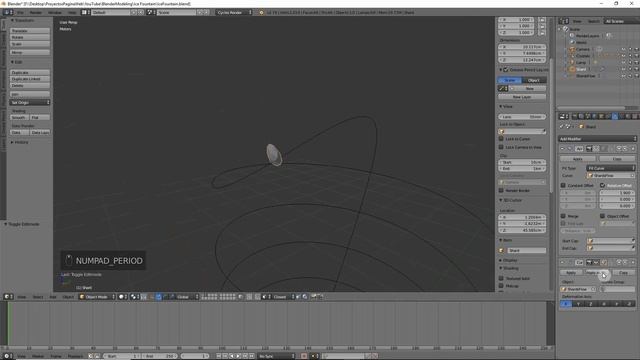Click the red record keyframe button

[x=304, y=356]
